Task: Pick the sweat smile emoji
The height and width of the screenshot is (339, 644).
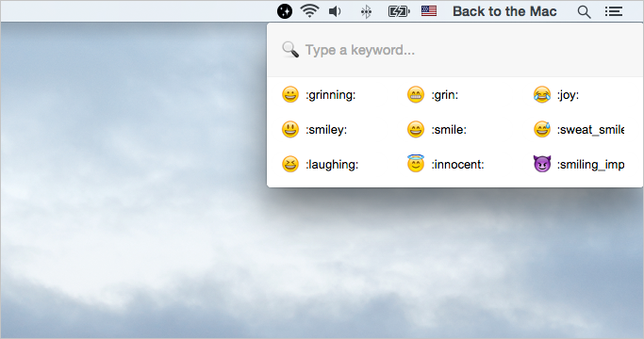Action: [x=542, y=129]
